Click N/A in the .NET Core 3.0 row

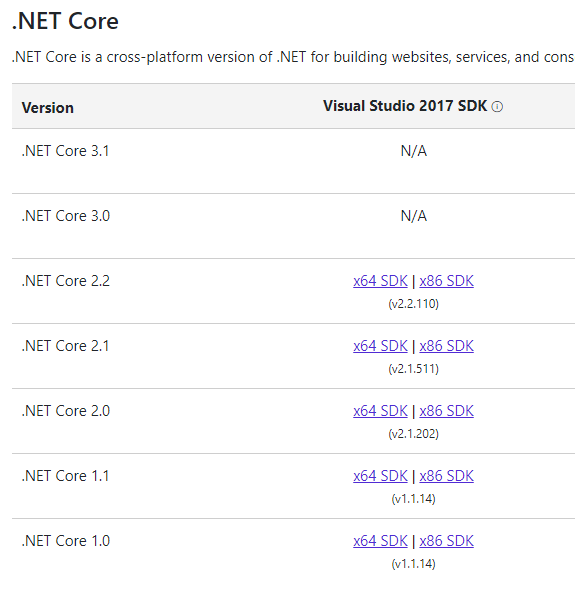(413, 216)
